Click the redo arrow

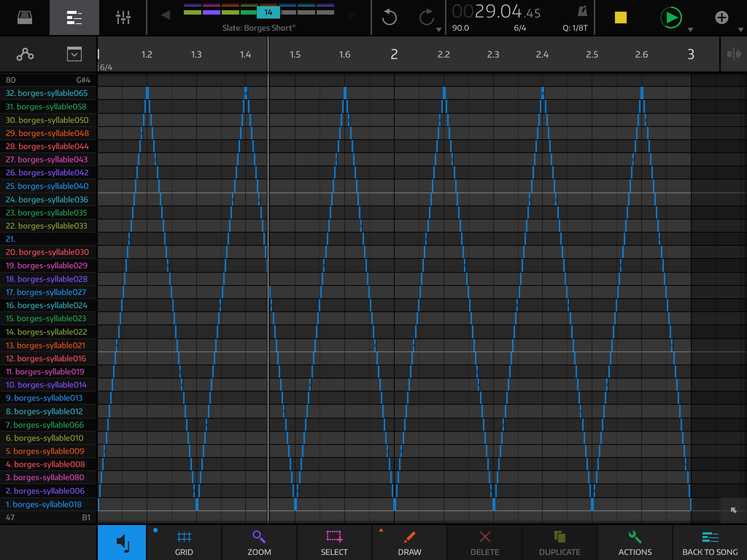click(426, 17)
